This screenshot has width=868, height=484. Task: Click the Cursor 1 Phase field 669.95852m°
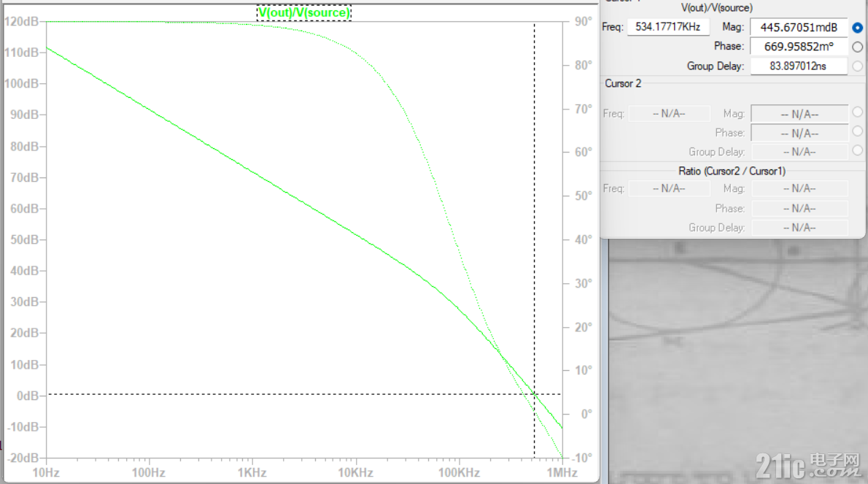799,47
